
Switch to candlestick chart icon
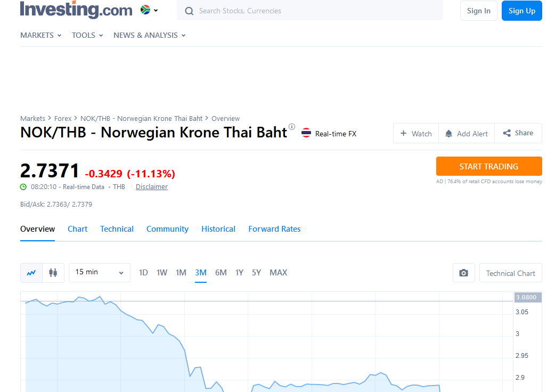(x=53, y=273)
